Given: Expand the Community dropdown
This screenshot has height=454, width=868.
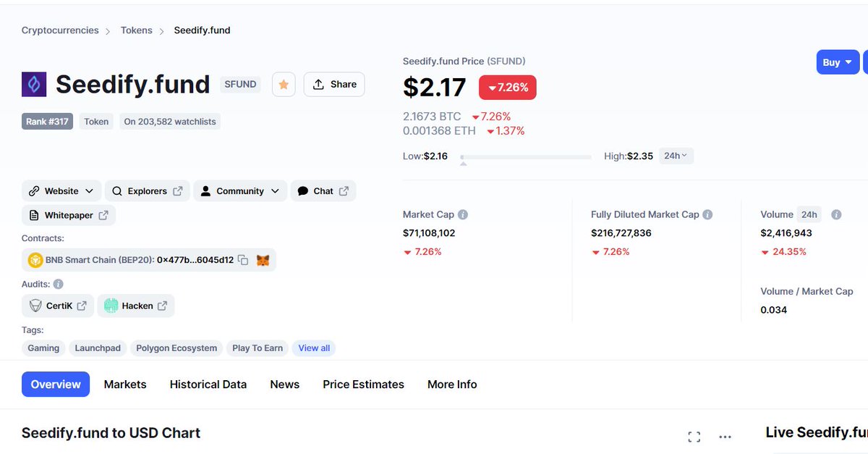Looking at the screenshot, I should pos(240,191).
